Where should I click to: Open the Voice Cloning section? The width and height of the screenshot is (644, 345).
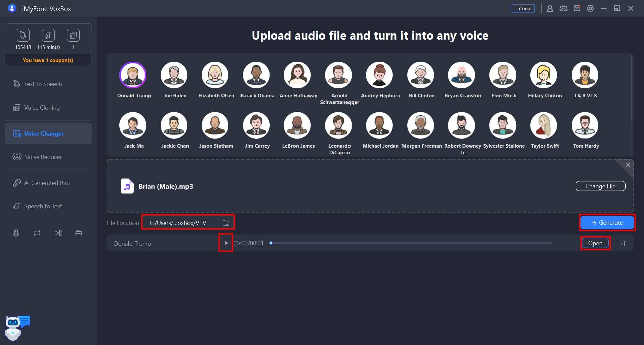(x=48, y=108)
